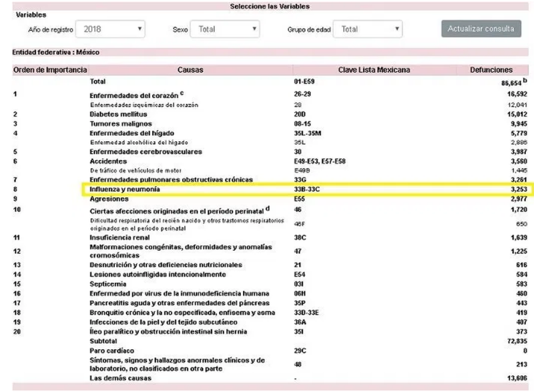The width and height of the screenshot is (534, 392).
Task: Click the Actualizar consulta button
Action: point(481,29)
